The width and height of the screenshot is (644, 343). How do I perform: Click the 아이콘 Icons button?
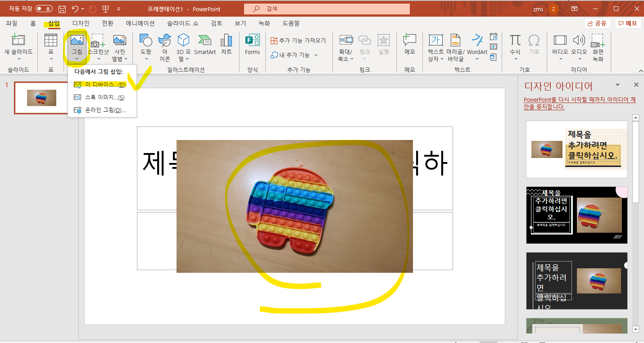pyautogui.click(x=165, y=47)
